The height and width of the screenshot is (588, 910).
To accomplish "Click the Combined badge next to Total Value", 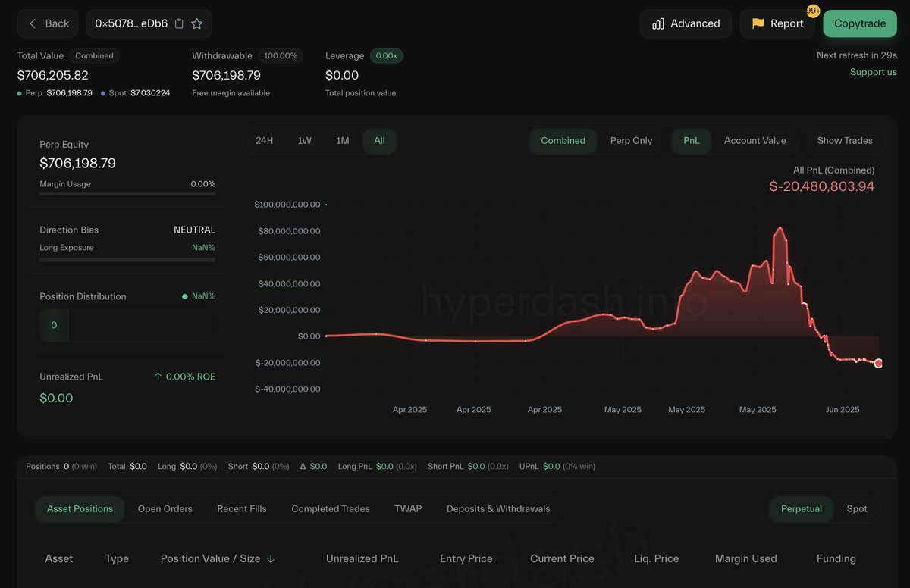I will [94, 56].
